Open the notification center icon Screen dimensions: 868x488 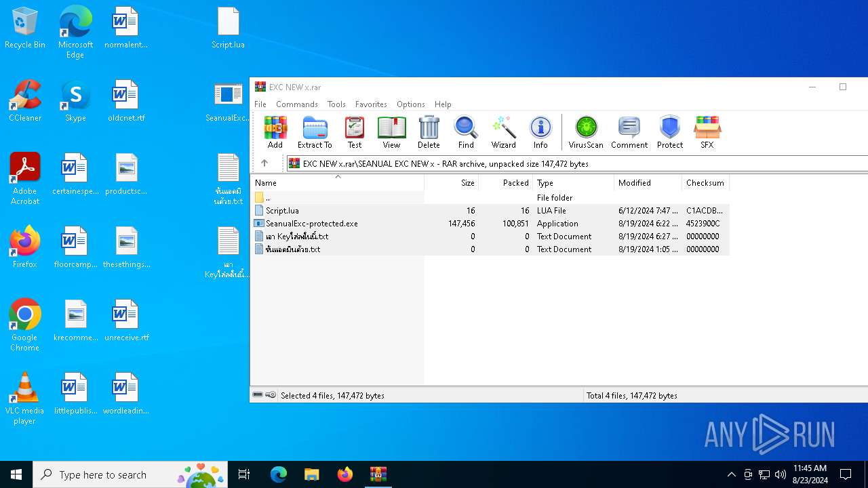pos(846,474)
